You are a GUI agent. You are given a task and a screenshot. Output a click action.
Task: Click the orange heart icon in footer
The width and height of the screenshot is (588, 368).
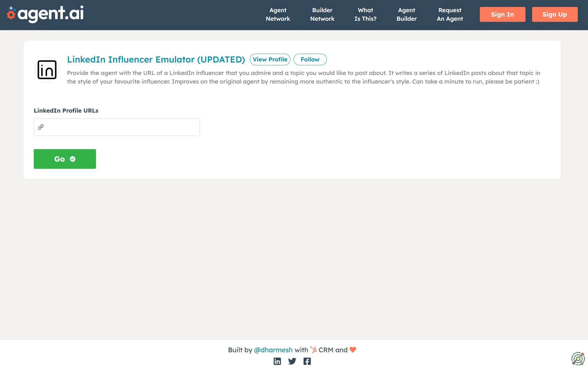[x=353, y=350]
